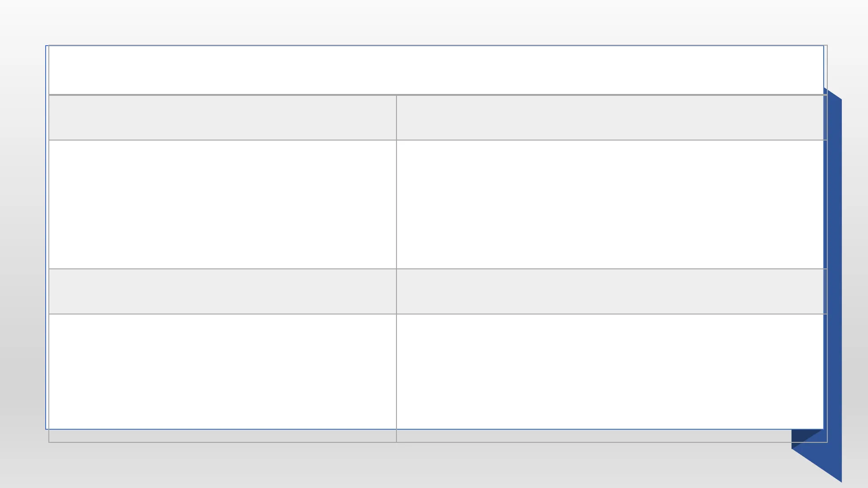This screenshot has height=488, width=868.
Task: Click the lower large white cell in right column
Action: 610,371
